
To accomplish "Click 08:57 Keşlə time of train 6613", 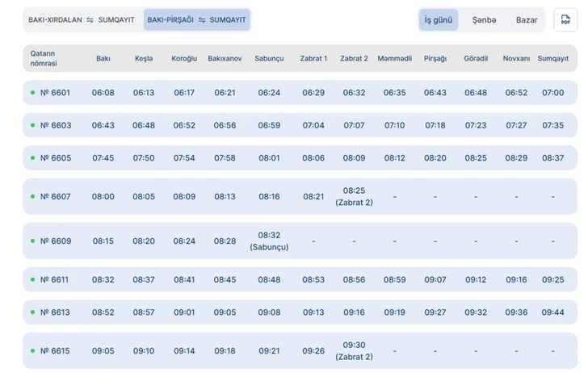I will tap(144, 312).
